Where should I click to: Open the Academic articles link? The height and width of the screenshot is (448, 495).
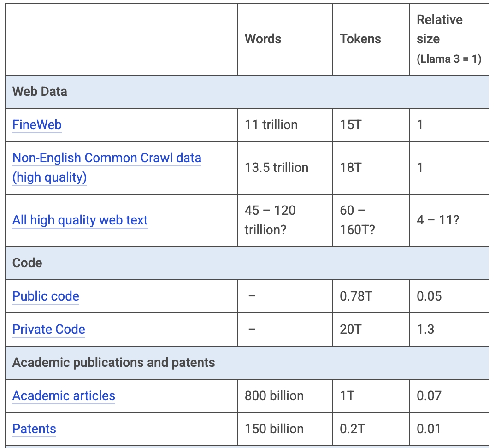point(64,395)
